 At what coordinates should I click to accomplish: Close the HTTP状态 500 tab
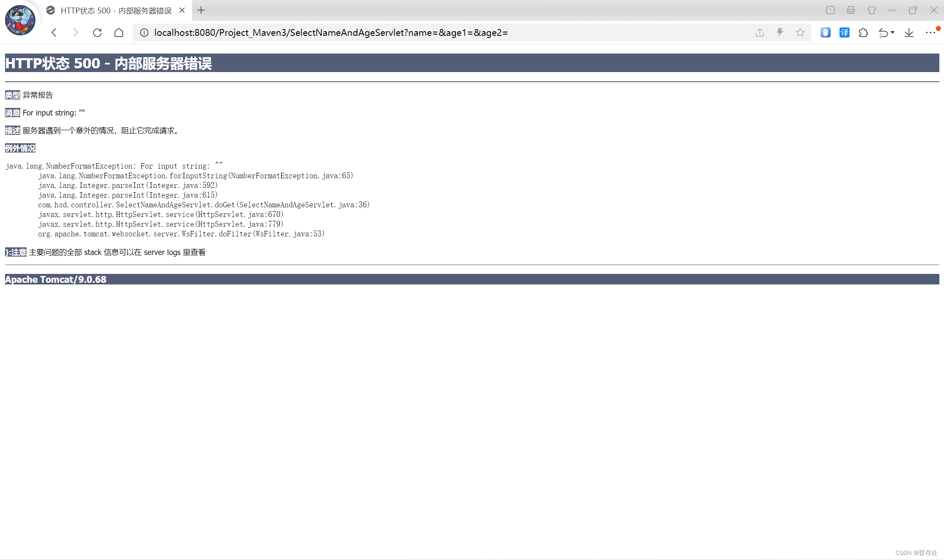[x=182, y=10]
